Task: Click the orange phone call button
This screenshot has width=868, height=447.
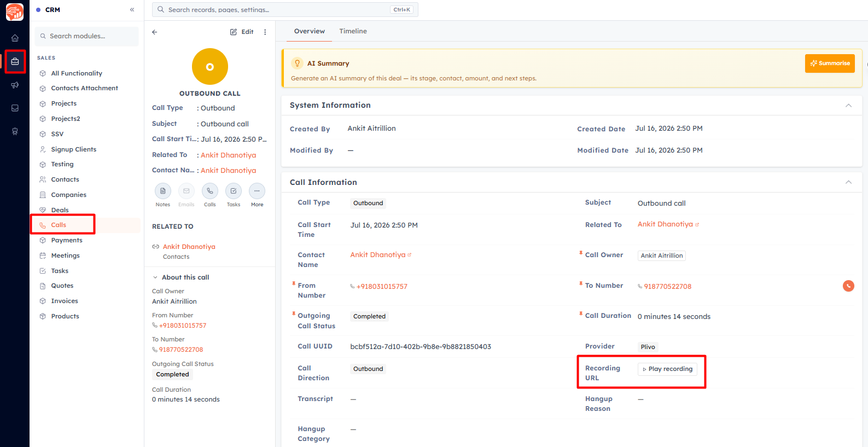Action: (848, 286)
